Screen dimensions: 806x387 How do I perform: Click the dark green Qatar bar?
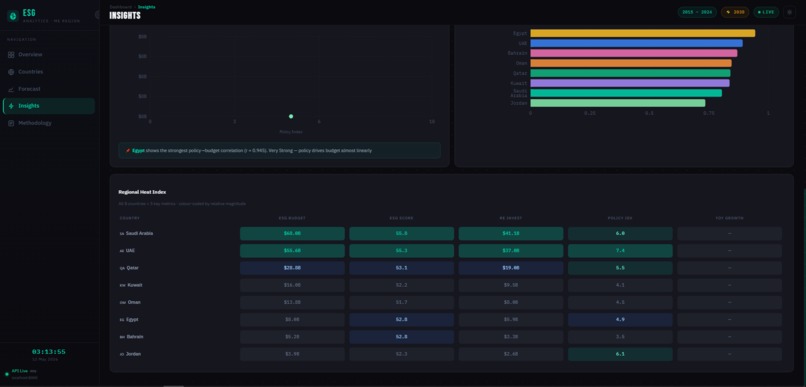[630, 73]
